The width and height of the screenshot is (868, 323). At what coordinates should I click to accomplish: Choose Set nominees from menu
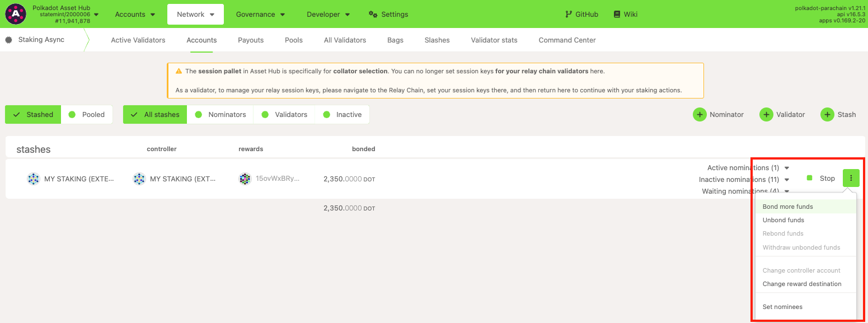(x=806, y=307)
